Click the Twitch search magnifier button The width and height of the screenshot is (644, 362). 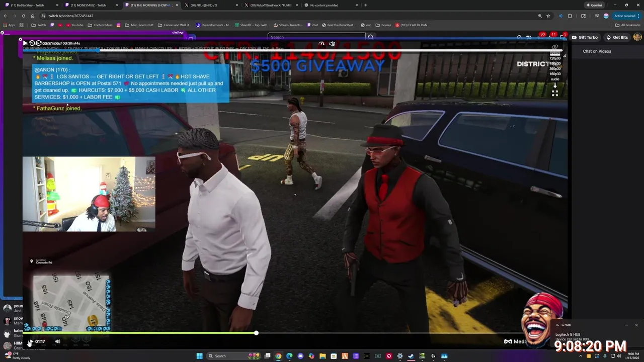(x=371, y=37)
